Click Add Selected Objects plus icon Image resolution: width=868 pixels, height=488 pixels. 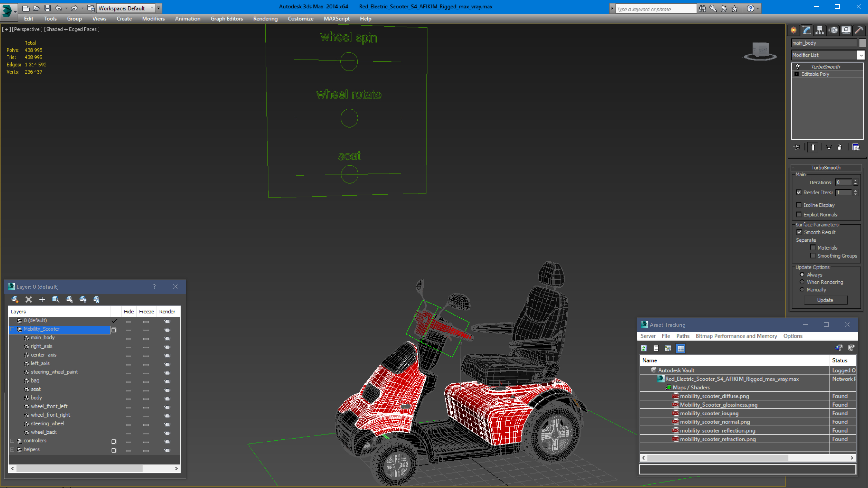click(x=42, y=299)
